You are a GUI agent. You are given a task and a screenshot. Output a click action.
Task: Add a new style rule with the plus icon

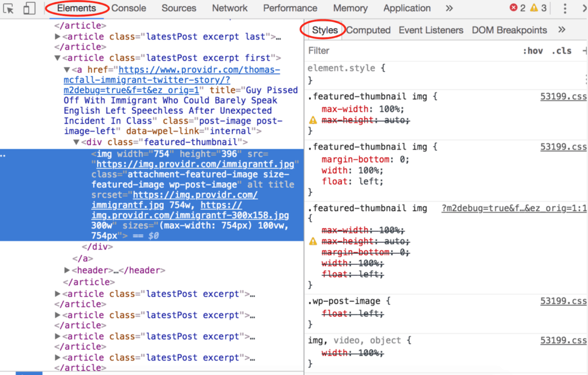coord(585,51)
